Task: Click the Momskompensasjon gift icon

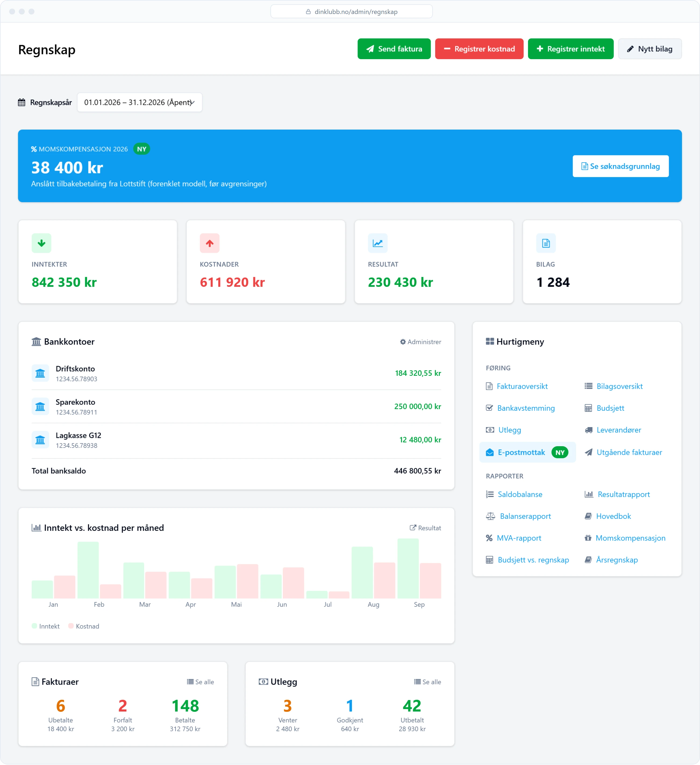Action: point(588,538)
